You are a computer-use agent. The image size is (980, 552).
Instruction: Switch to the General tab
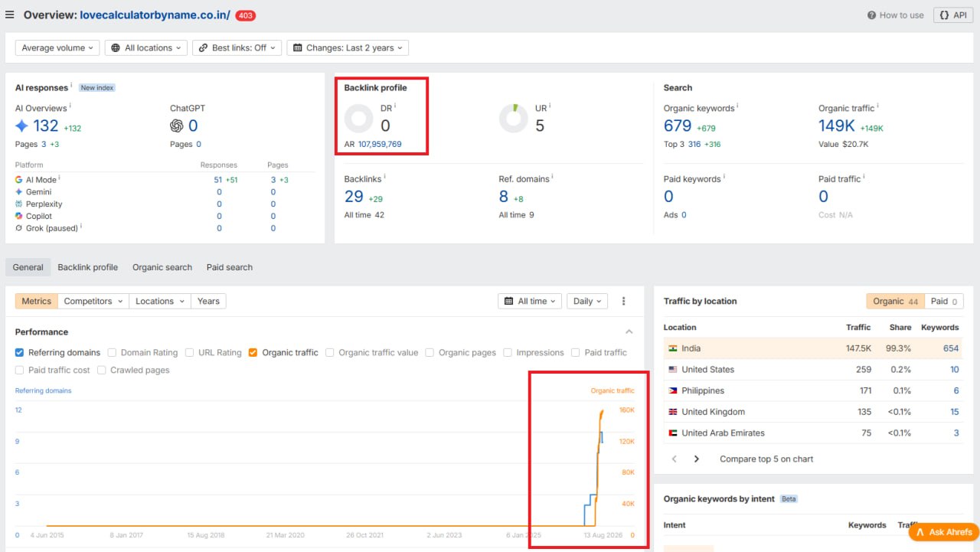point(28,267)
